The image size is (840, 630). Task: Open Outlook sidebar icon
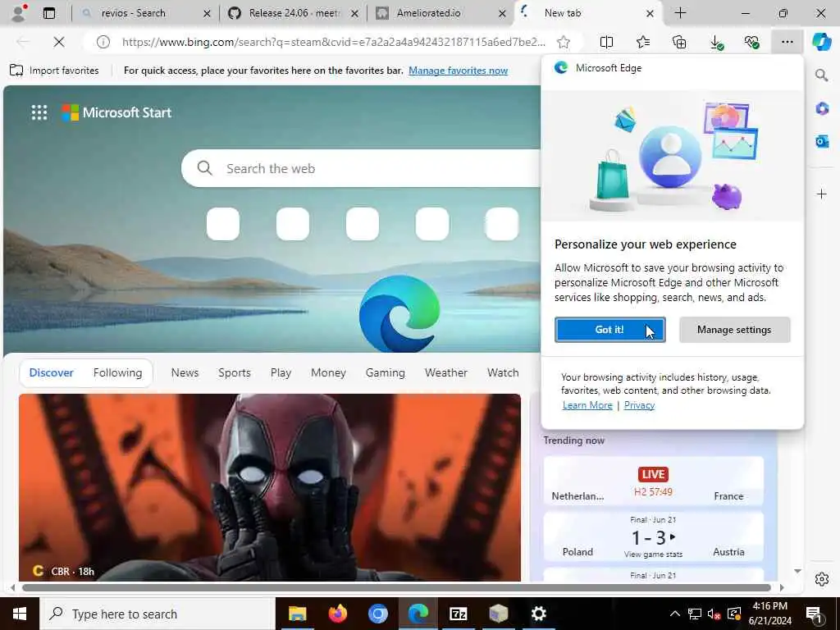(822, 141)
